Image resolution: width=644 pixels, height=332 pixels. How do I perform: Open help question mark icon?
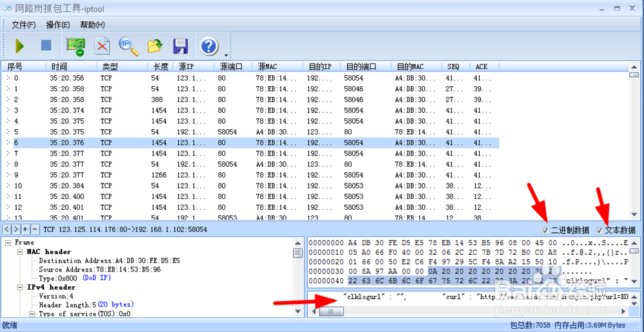pyautogui.click(x=209, y=46)
